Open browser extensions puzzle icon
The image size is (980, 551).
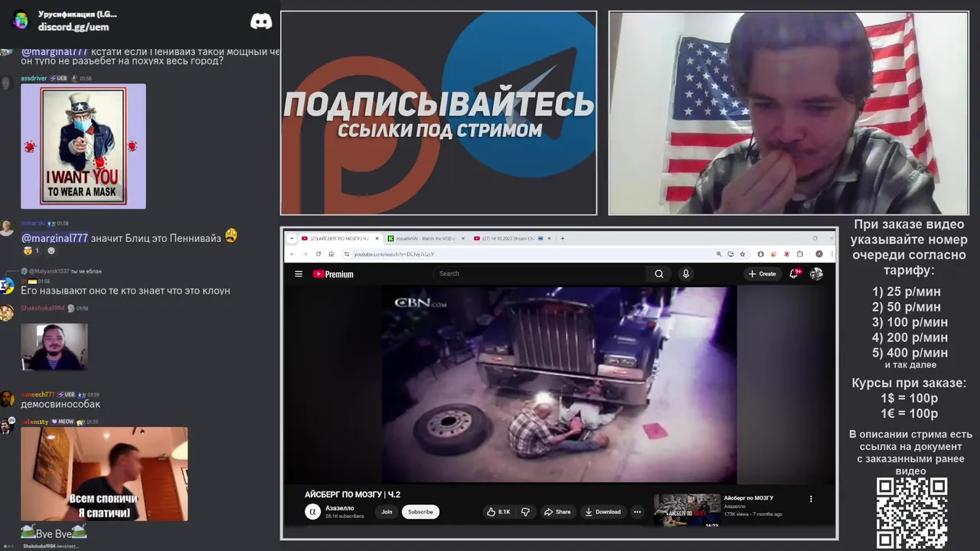click(x=800, y=254)
